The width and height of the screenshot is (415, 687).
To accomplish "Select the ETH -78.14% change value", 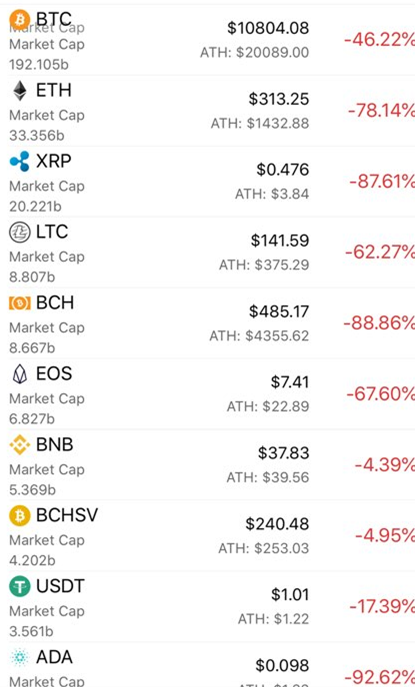I will (x=381, y=110).
